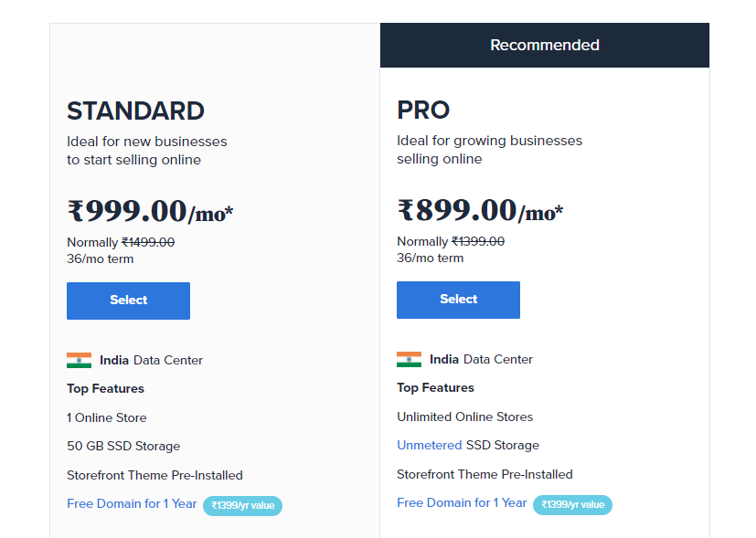
Task: Click 50 GB SSD Storage feature text
Action: click(123, 446)
